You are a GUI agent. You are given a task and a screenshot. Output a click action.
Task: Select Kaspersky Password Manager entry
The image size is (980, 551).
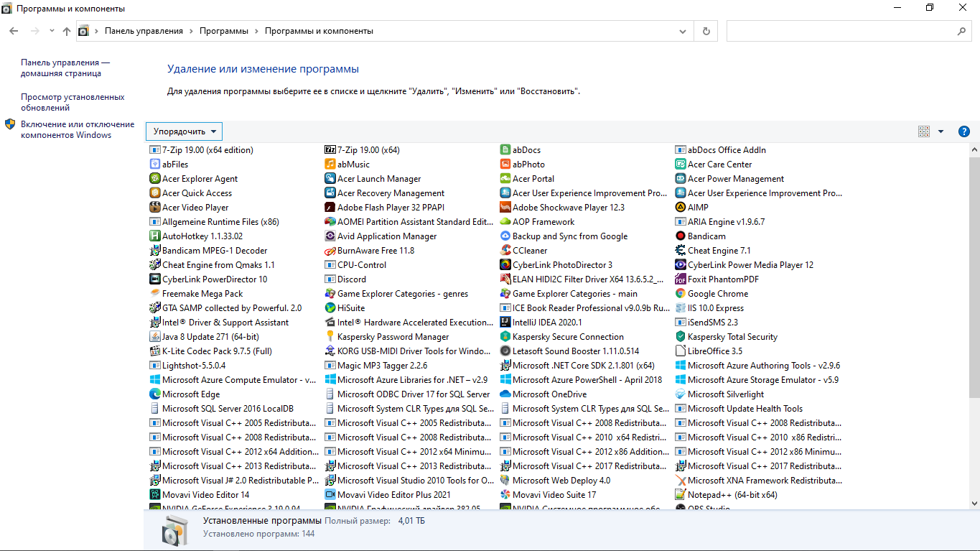(387, 337)
